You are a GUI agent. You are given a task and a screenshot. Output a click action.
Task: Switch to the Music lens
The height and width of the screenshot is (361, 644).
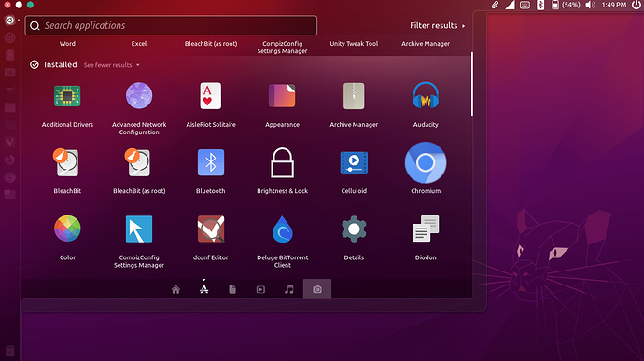tap(289, 289)
